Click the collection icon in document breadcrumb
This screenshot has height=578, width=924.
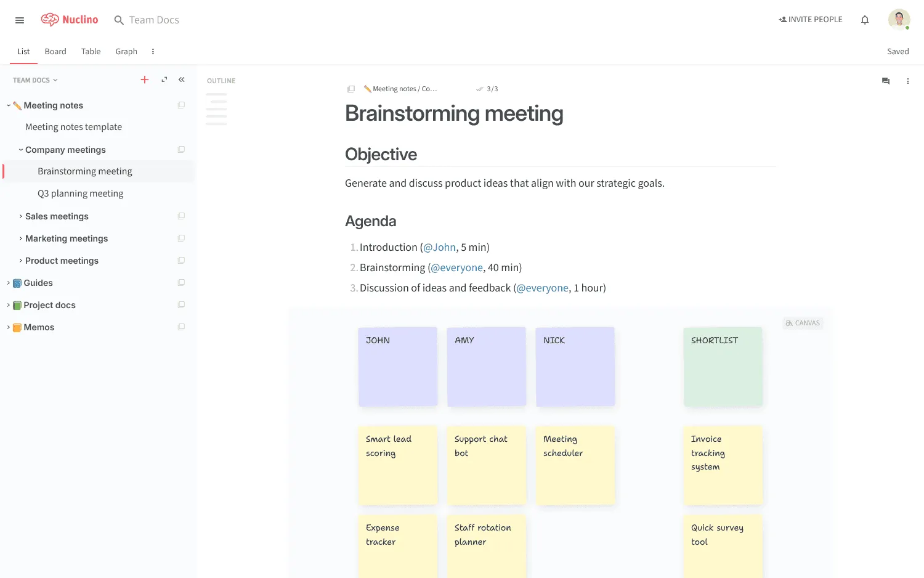[351, 89]
